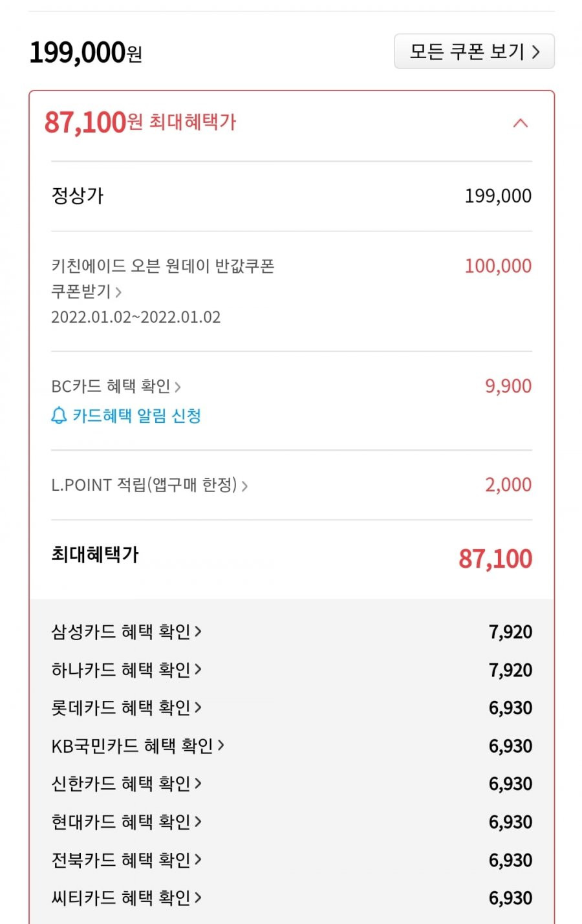Image resolution: width=582 pixels, height=924 pixels.
Task: Check 롯데카드 혜택 확인
Action: [126, 707]
